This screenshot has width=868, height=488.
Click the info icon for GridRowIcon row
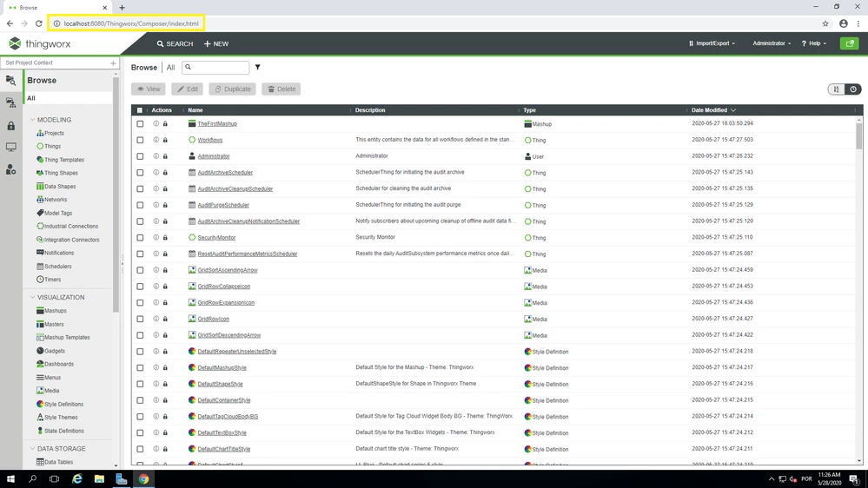(x=156, y=319)
